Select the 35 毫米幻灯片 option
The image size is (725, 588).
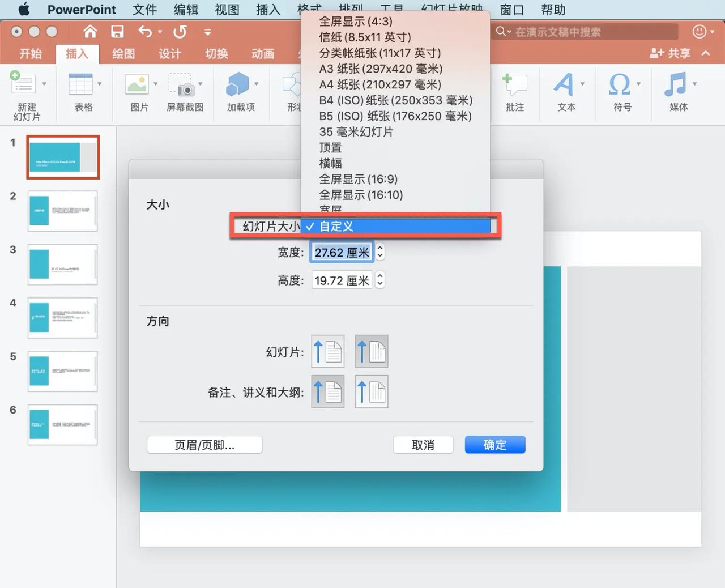[x=395, y=132]
